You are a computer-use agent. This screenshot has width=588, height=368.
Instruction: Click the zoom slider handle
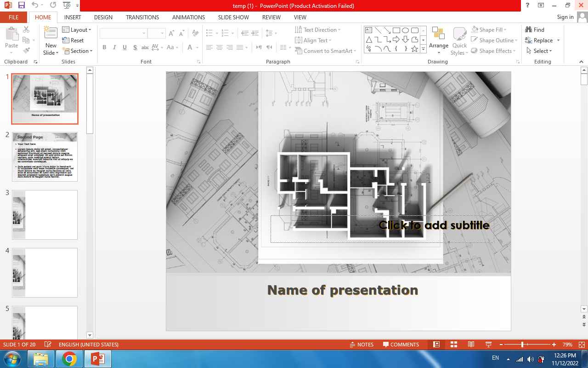tap(522, 345)
